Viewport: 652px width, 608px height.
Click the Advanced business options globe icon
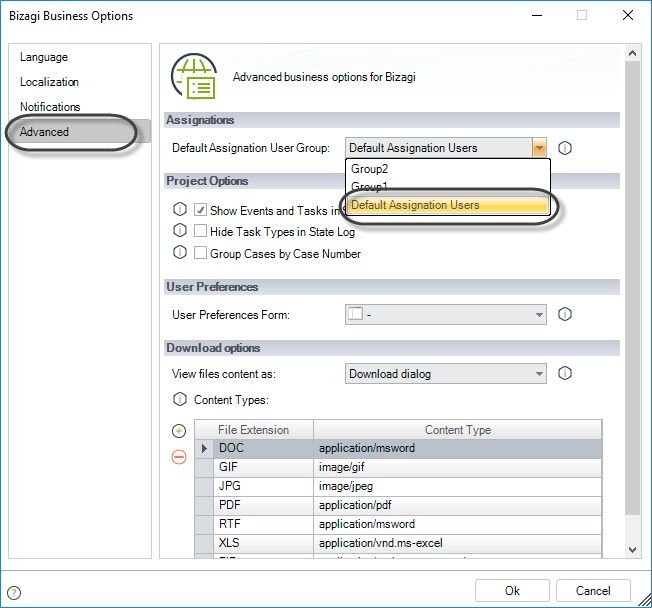194,76
